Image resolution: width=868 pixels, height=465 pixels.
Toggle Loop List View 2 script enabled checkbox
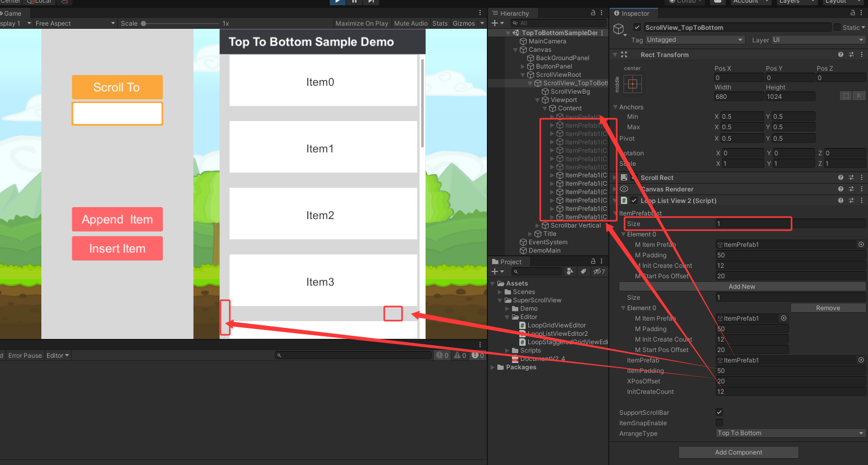click(634, 200)
